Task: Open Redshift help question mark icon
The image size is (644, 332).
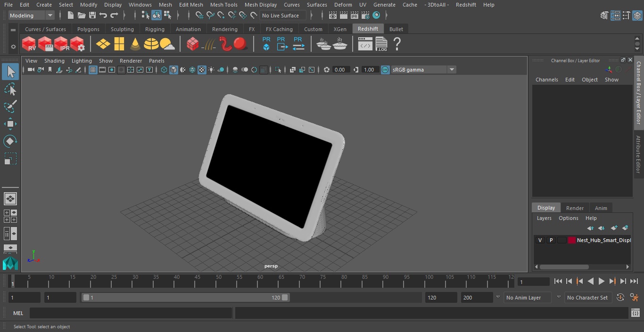Action: [x=397, y=44]
